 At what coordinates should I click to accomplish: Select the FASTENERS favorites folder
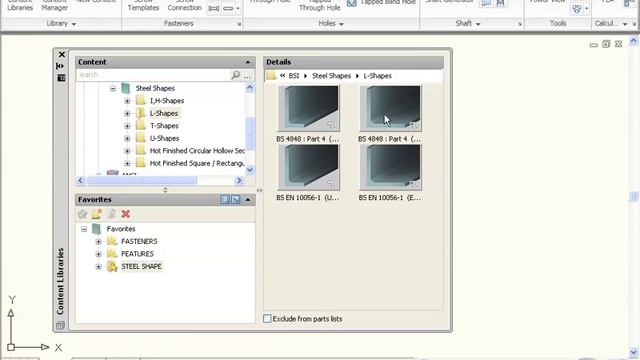point(139,242)
